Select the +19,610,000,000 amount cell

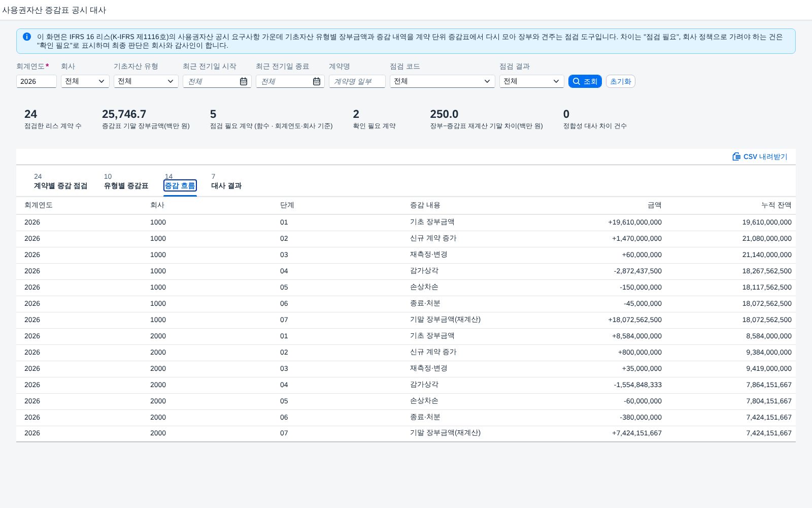point(635,222)
